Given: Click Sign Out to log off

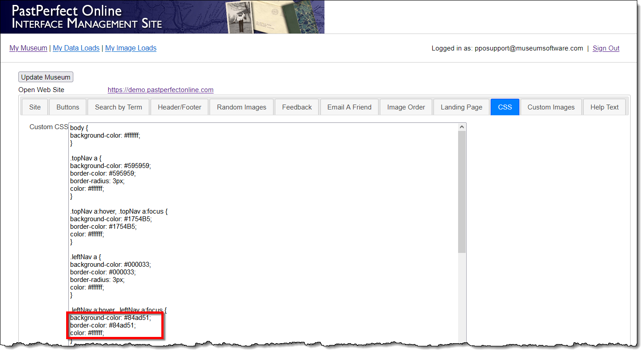Looking at the screenshot, I should tap(606, 48).
